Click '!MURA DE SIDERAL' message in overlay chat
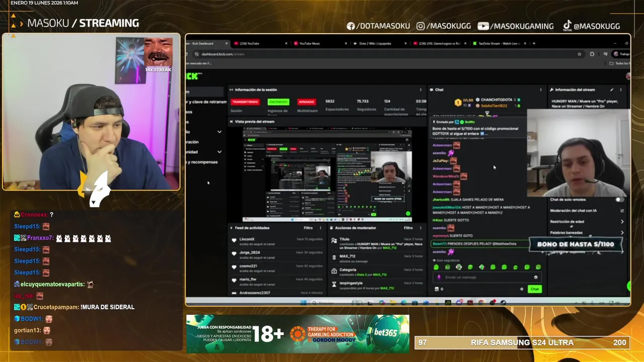 (107, 307)
